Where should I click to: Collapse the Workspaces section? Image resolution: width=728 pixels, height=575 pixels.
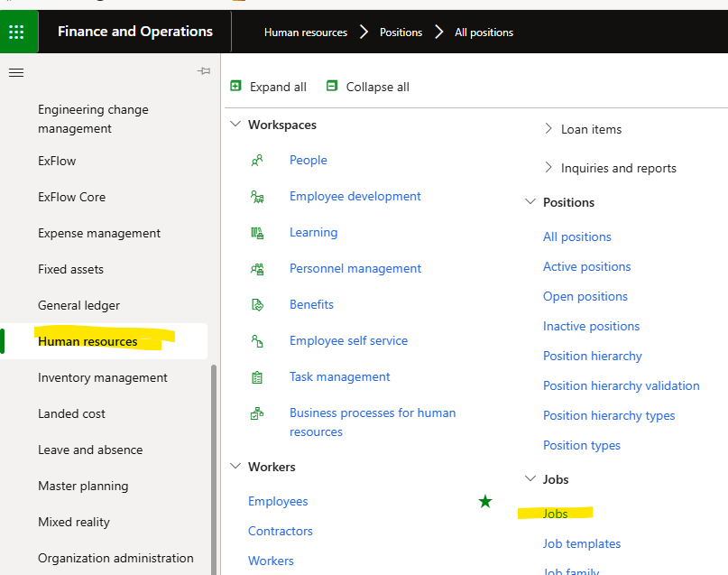235,124
